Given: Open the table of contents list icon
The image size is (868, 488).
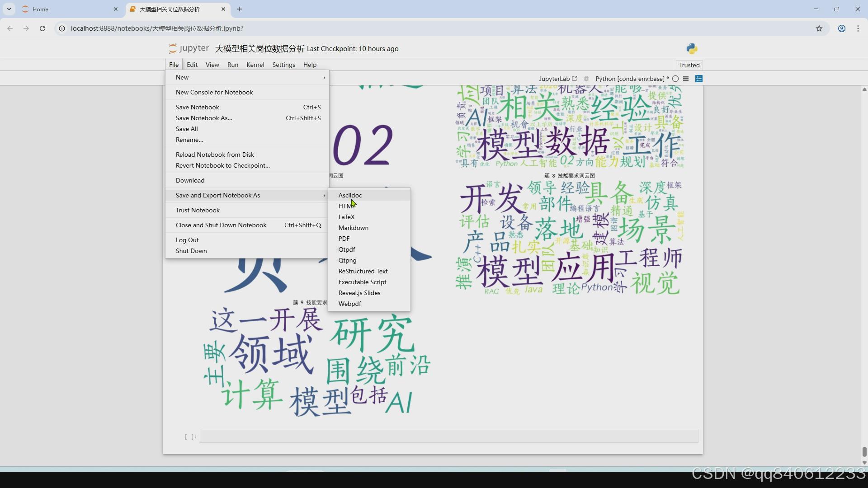Looking at the screenshot, I should tap(686, 79).
